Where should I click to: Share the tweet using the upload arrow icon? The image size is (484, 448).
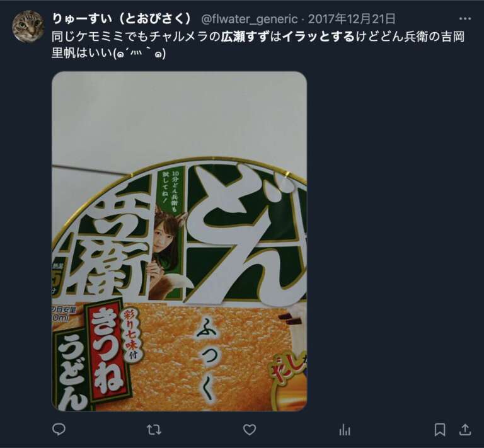(465, 430)
